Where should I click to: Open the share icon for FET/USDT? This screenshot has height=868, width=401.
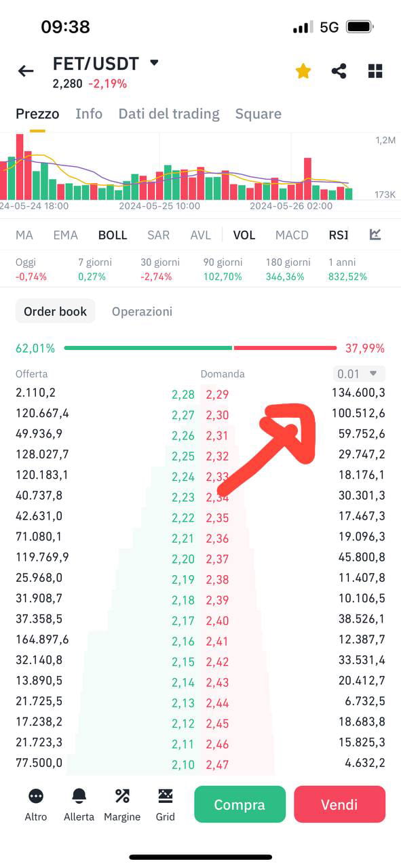coord(339,71)
